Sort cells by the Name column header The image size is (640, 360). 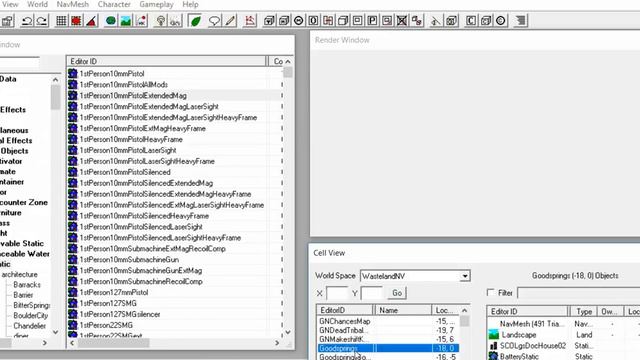(x=403, y=310)
